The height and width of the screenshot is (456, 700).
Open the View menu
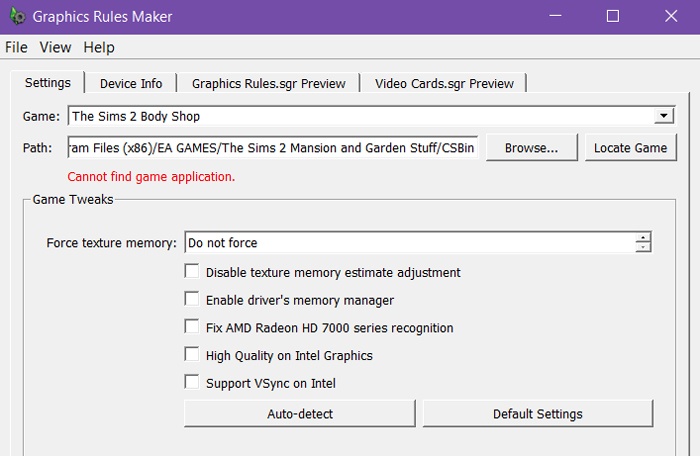point(55,47)
